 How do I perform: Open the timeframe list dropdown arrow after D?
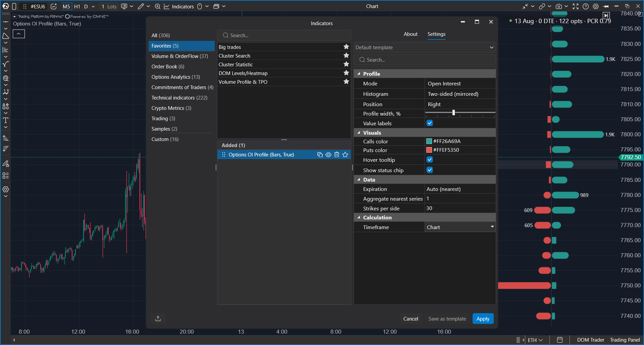coord(93,6)
